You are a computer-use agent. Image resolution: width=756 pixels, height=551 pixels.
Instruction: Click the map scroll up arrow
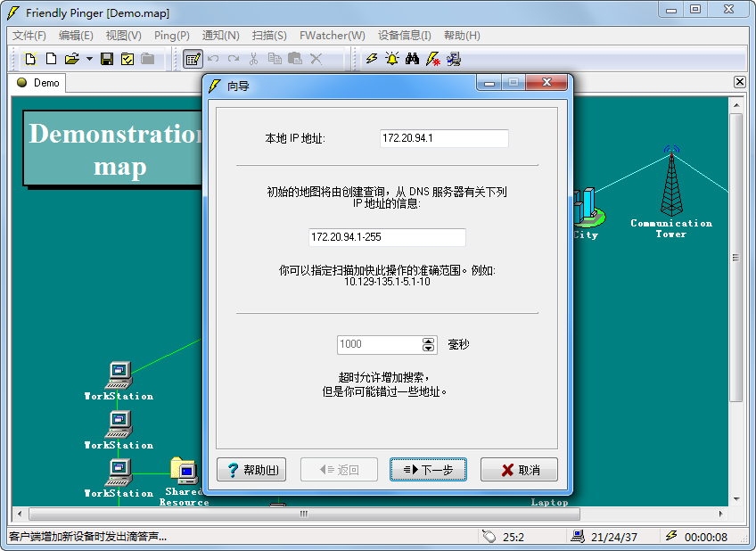[x=736, y=104]
